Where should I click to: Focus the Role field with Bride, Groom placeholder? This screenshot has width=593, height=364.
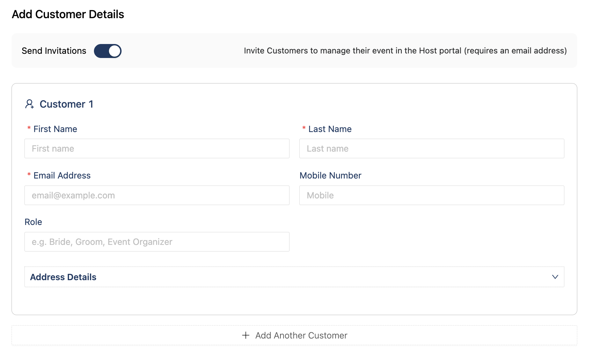coord(157,242)
